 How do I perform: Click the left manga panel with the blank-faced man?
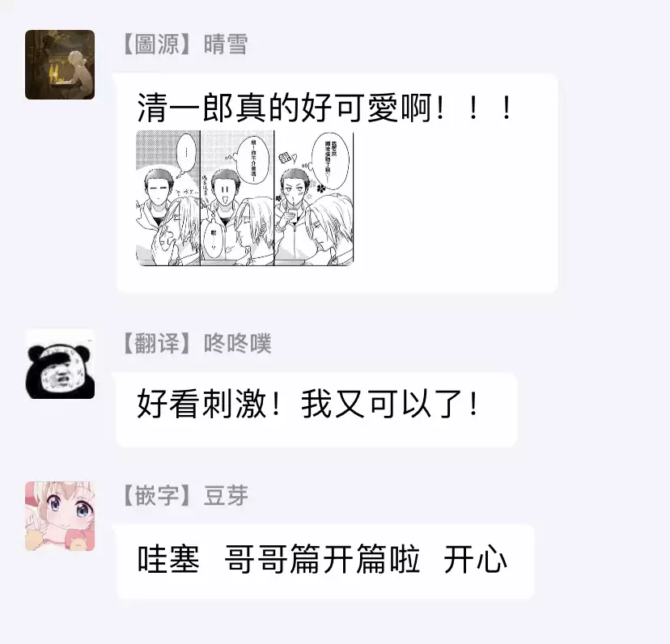168,198
